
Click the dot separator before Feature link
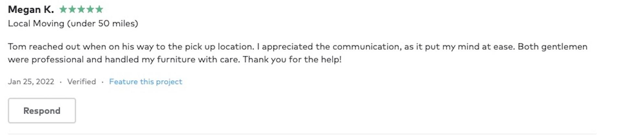(x=102, y=82)
